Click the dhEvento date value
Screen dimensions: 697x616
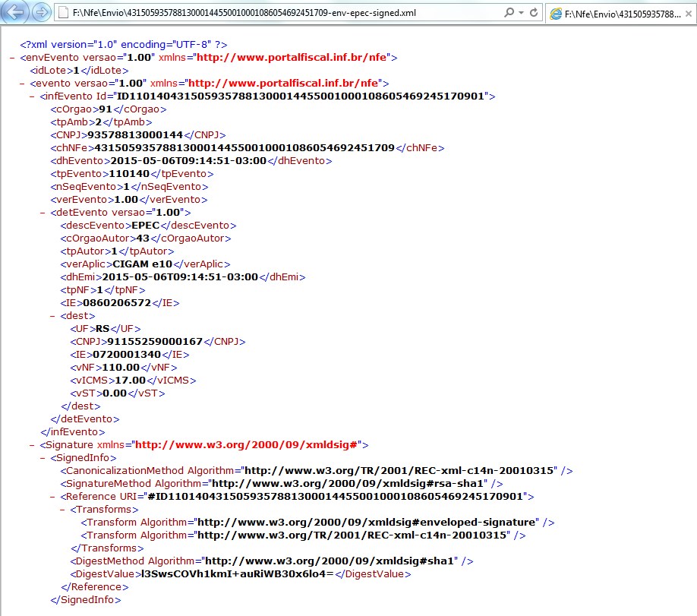point(188,160)
